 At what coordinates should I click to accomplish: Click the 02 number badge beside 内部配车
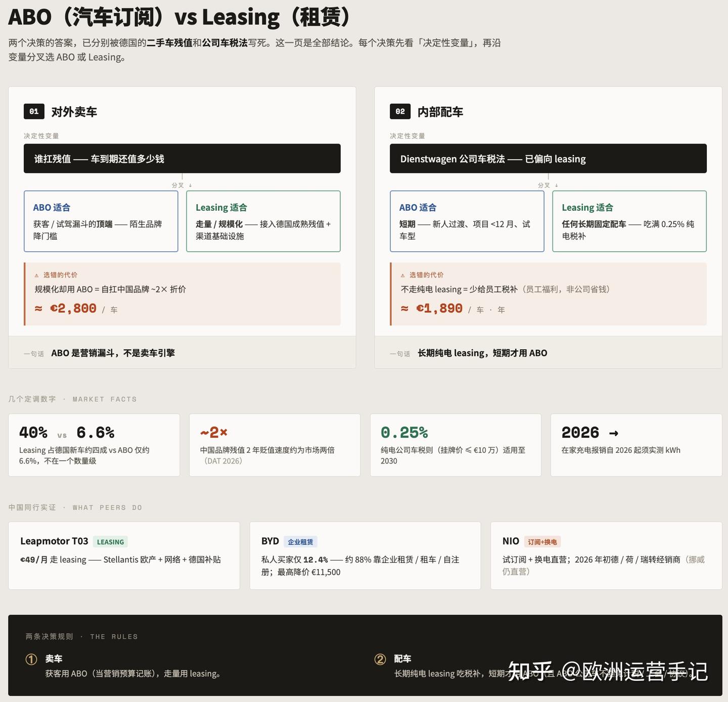400,112
